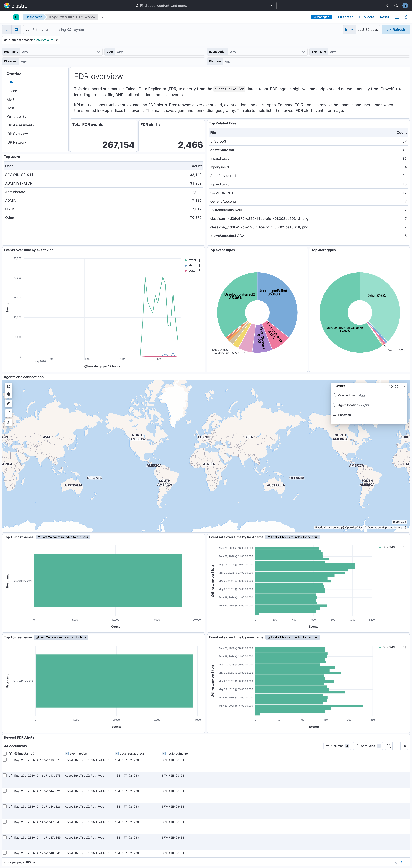Open user avatar E menu
The width and height of the screenshot is (412, 868).
(405, 6)
